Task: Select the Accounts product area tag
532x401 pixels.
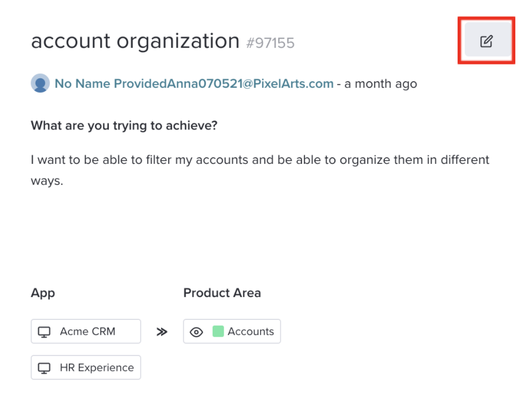Action: (x=232, y=331)
